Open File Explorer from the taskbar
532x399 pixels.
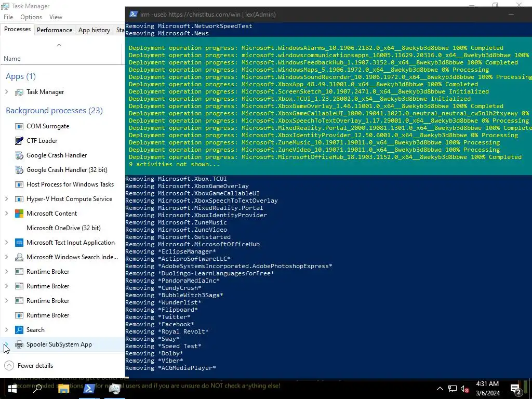click(x=63, y=389)
